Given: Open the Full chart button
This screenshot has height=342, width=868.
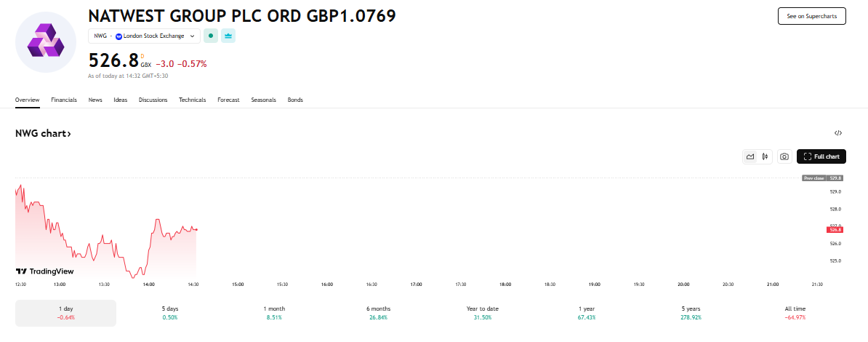Looking at the screenshot, I should tap(821, 157).
